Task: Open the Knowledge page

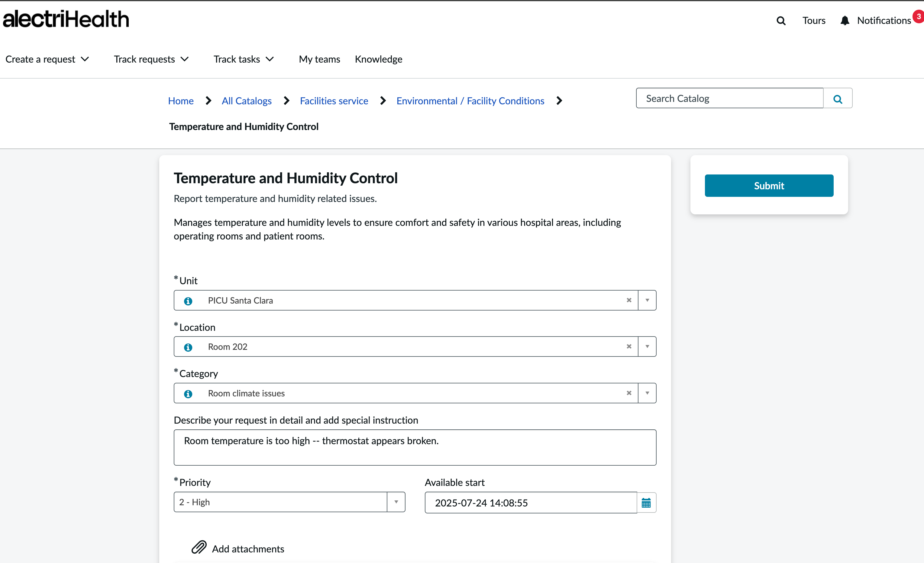Action: 378,59
